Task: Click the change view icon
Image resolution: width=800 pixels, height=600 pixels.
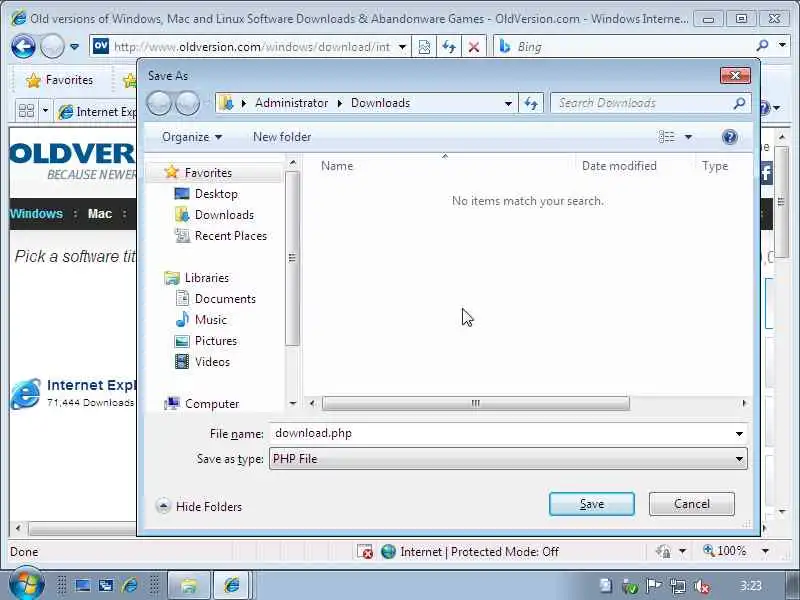Action: (666, 137)
